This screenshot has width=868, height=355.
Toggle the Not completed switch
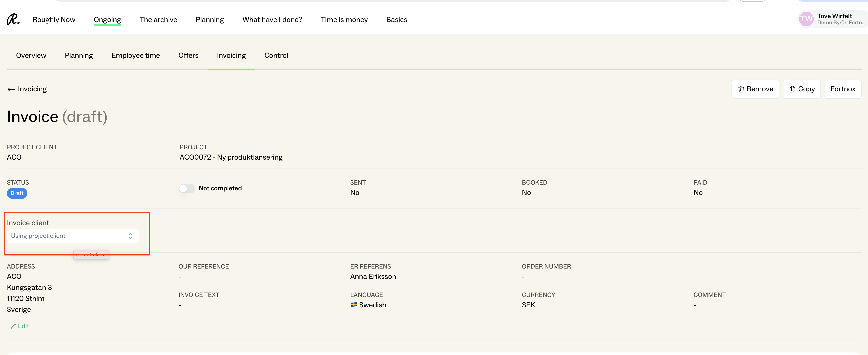tap(187, 189)
